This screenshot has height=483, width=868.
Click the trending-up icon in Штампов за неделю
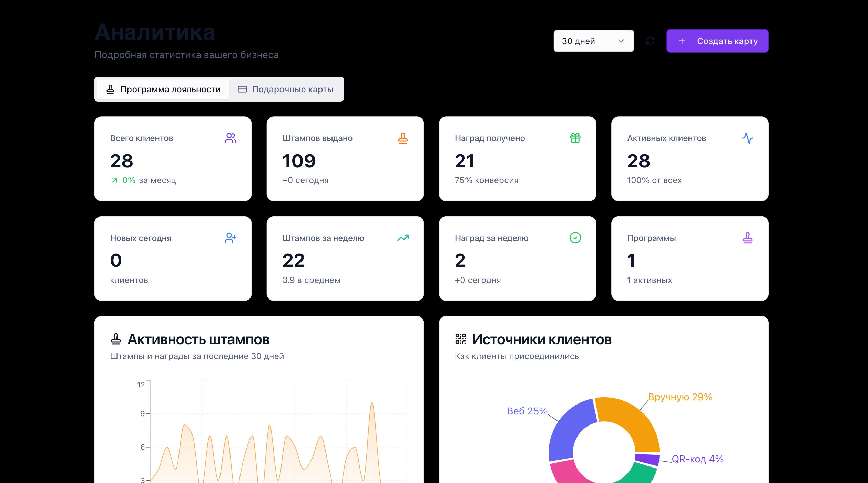403,238
